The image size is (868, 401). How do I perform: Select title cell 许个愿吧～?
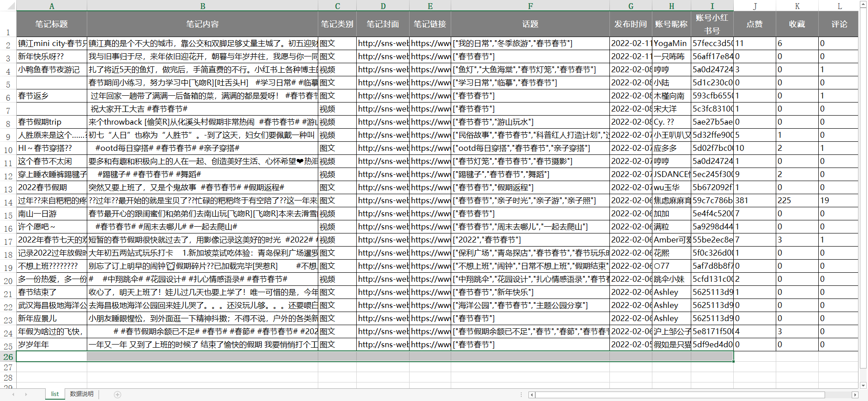pyautogui.click(x=52, y=227)
